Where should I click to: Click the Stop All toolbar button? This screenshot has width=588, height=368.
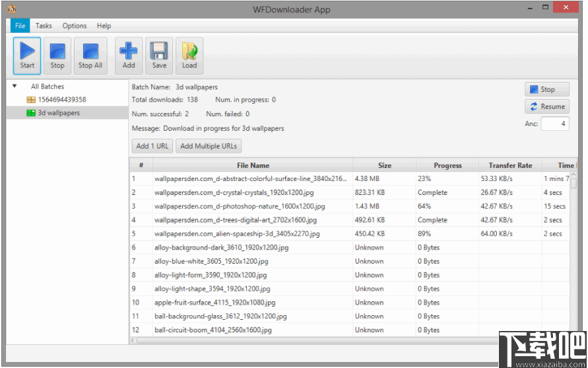90,55
